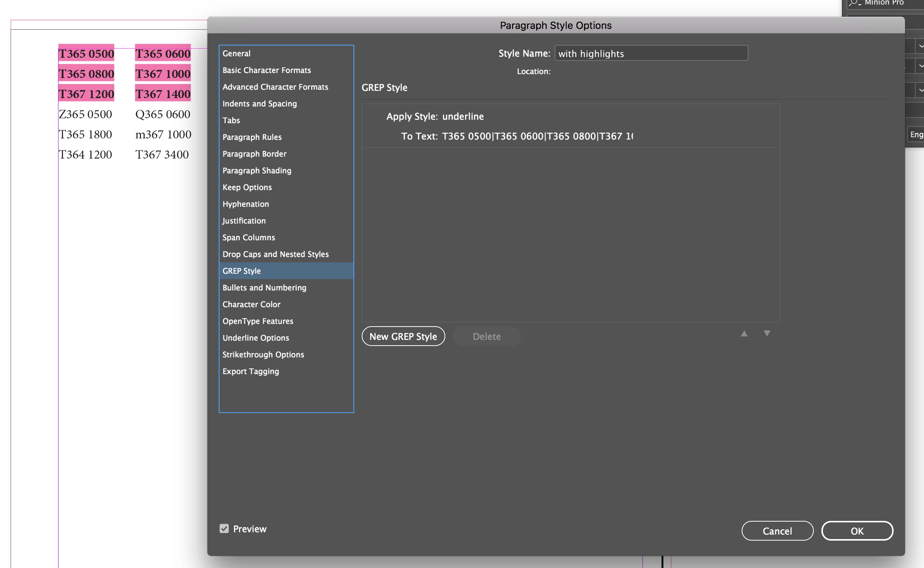Toggle the Preview checkbox
Screen dimensions: 924x568
tap(224, 528)
